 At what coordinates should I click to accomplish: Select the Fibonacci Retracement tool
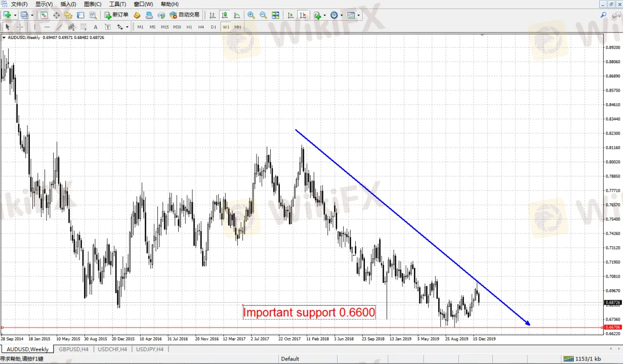(x=84, y=27)
